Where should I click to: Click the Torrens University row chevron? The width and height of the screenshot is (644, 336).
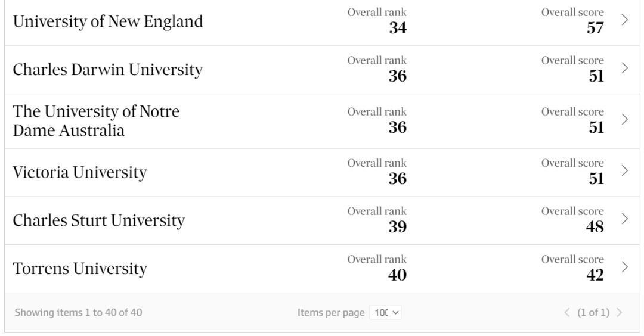(625, 266)
